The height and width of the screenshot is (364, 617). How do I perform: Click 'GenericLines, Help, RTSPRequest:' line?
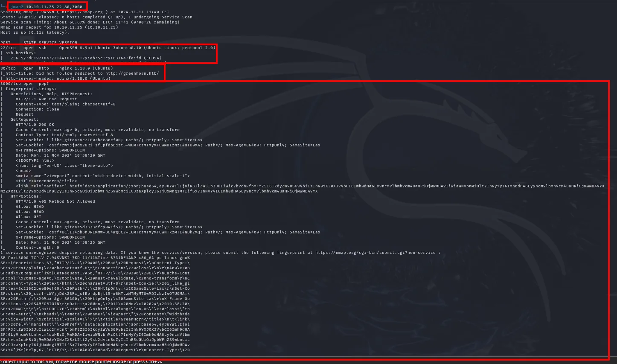pos(51,94)
